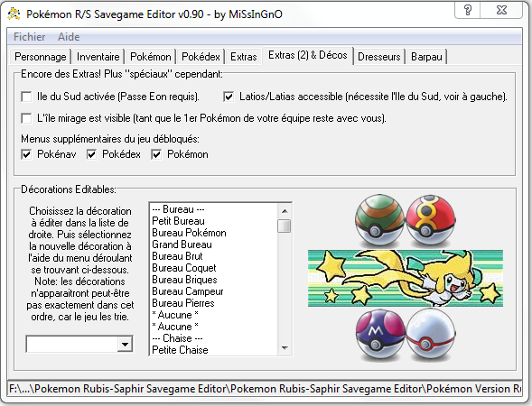Click the Jirachi banner image
Viewport: 532px width, 406px height.
click(406, 278)
